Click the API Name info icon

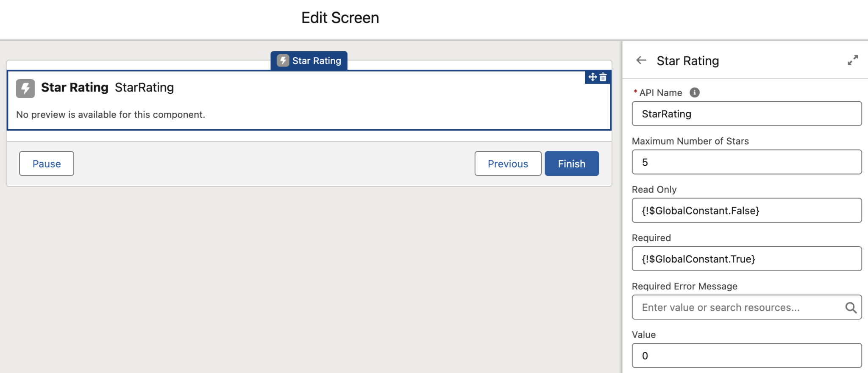695,92
